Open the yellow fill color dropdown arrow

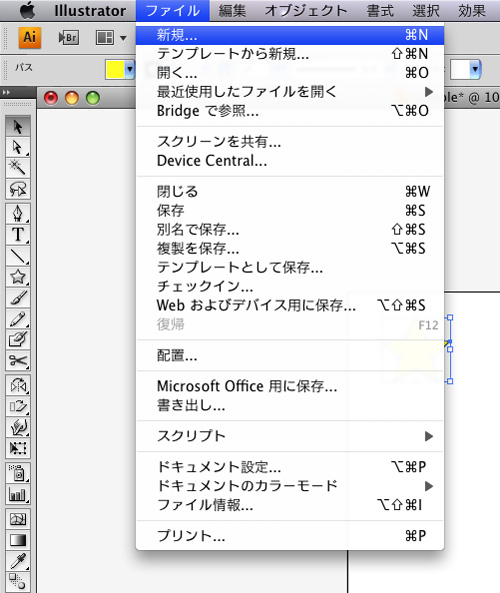130,70
